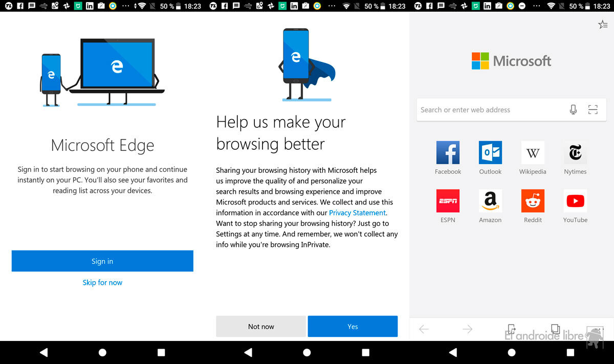Open the YouTube top site shortcut

pos(575,201)
